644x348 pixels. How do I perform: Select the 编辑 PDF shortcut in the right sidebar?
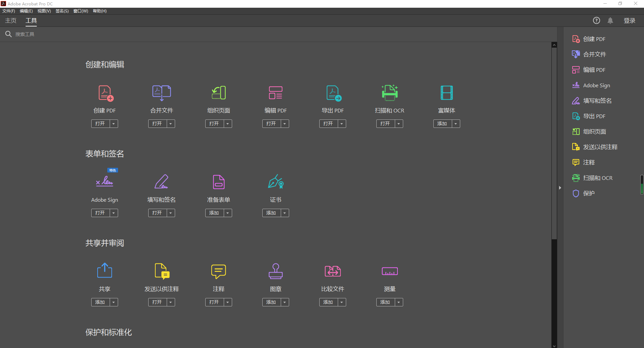[x=589, y=70]
